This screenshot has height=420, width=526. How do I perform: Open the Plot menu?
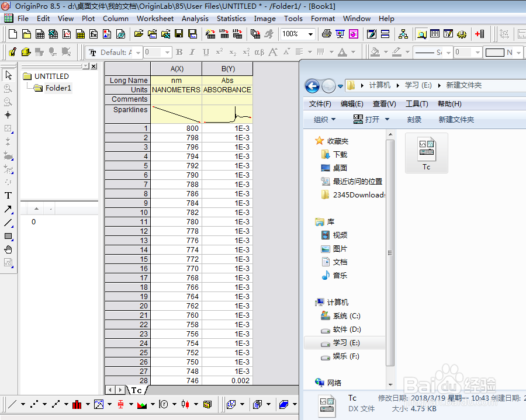tap(88, 19)
